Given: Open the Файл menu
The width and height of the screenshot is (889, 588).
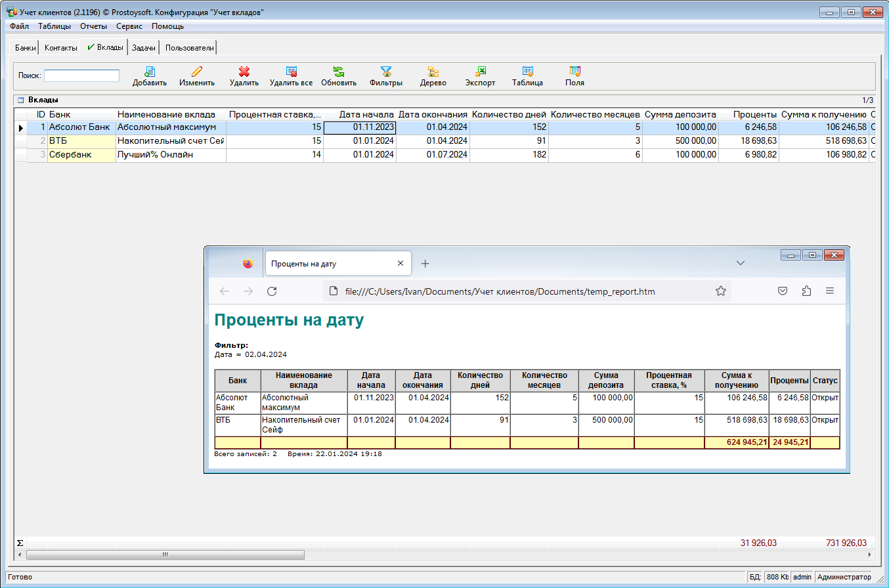Looking at the screenshot, I should coord(20,26).
